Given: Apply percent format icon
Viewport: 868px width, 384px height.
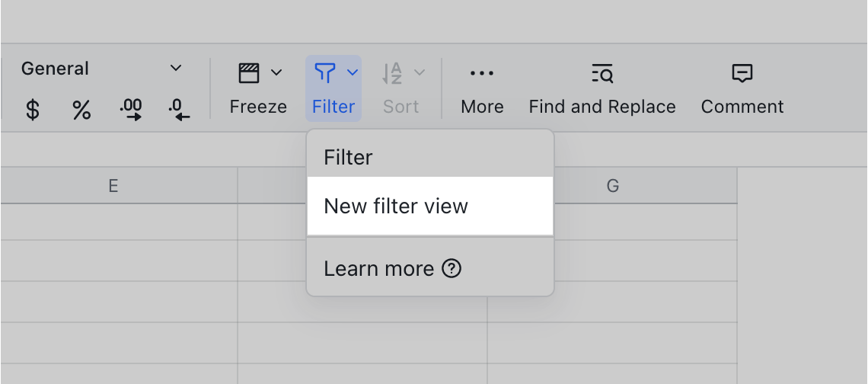Looking at the screenshot, I should pyautogui.click(x=81, y=110).
